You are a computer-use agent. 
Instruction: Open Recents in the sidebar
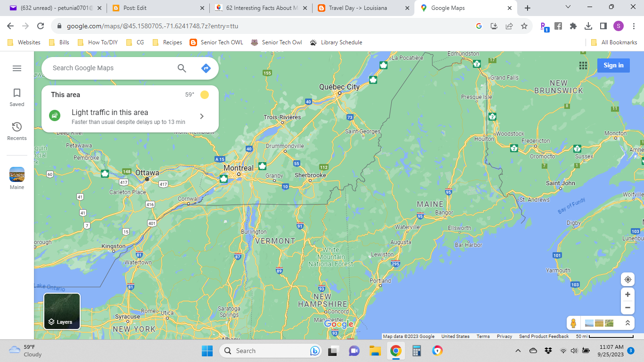[17, 131]
